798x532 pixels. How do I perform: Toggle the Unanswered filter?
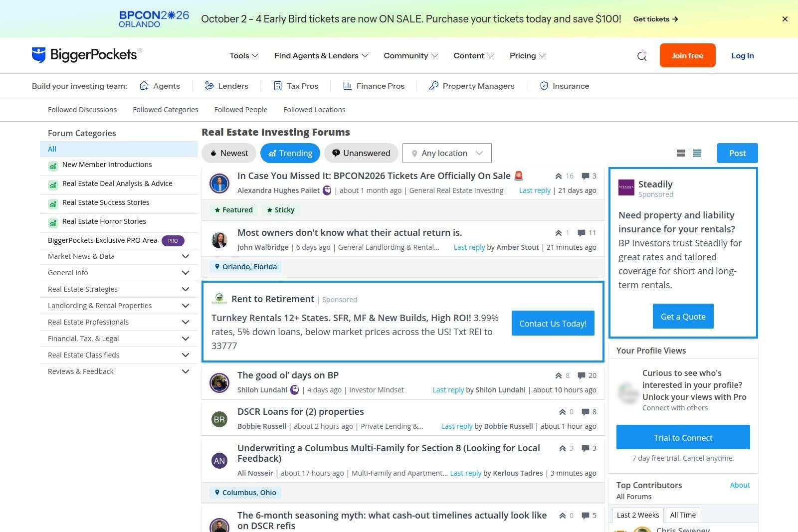(361, 153)
